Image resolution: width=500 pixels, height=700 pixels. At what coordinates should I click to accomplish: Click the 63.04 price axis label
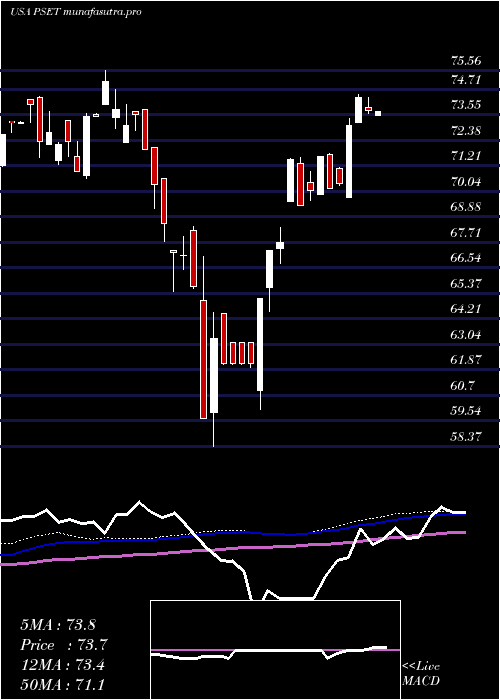tap(466, 334)
